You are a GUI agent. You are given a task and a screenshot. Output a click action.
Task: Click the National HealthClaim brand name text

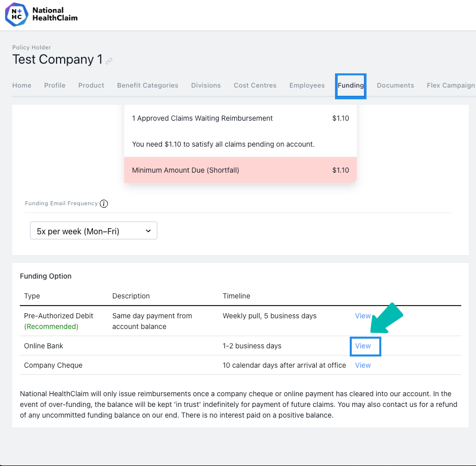(55, 14)
